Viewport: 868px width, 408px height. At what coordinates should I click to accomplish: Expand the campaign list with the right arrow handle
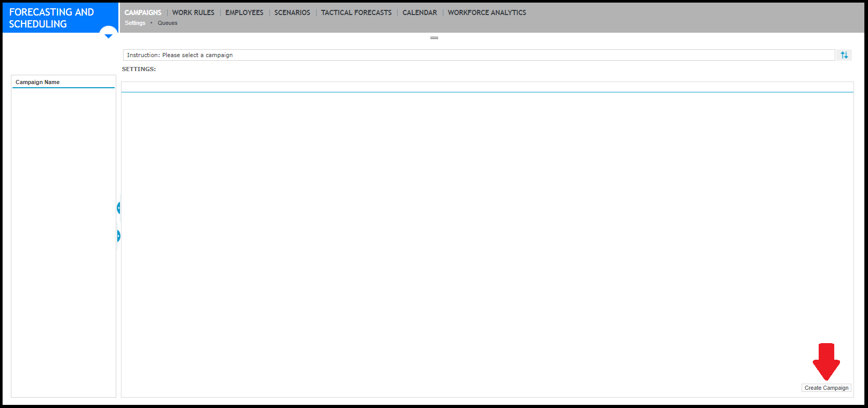click(118, 236)
